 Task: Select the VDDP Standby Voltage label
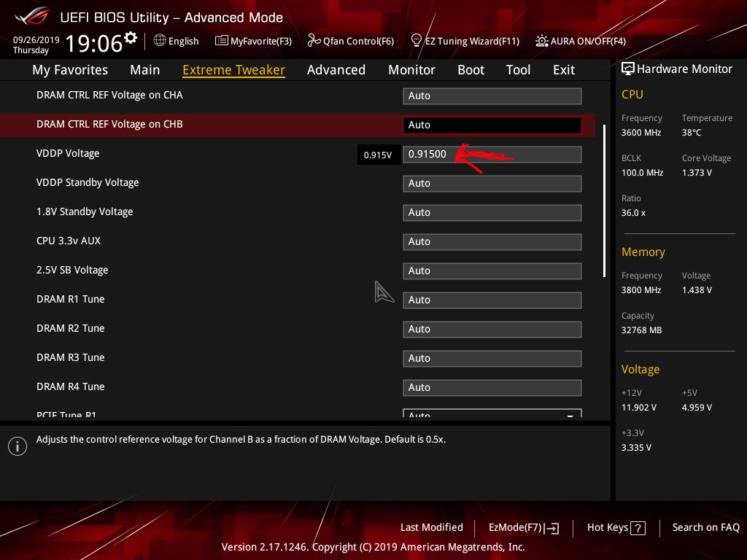click(88, 182)
